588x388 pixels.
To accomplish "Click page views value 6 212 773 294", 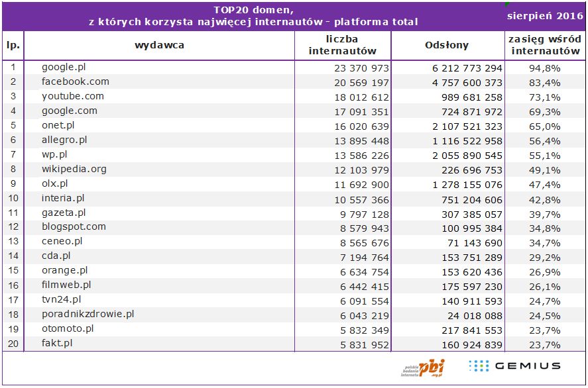I will [x=467, y=69].
